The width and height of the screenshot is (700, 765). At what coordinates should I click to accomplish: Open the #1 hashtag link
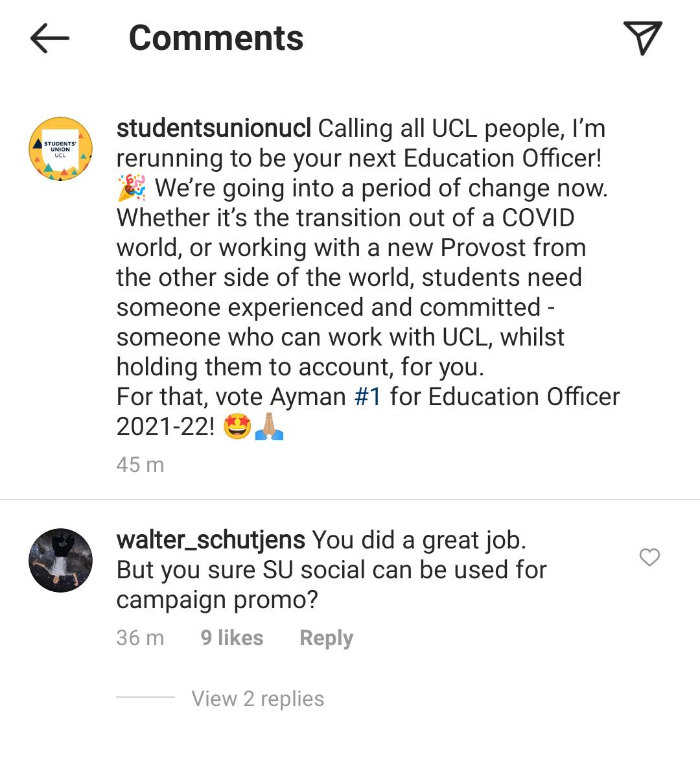pos(368,397)
